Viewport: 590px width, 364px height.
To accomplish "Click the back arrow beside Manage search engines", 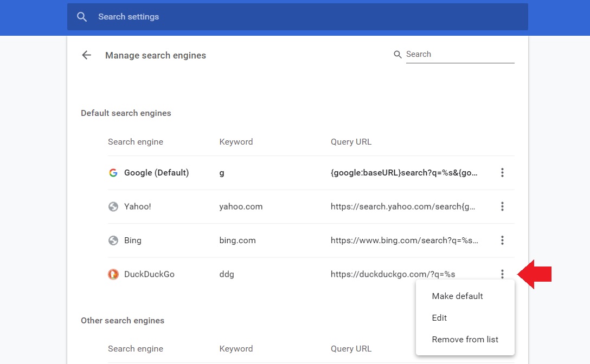I will 86,55.
